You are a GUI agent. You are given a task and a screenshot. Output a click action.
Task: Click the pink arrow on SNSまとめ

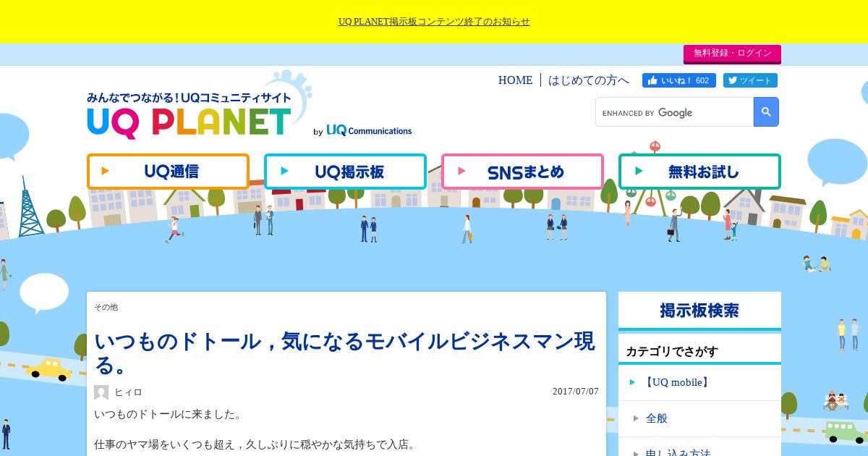[462, 172]
